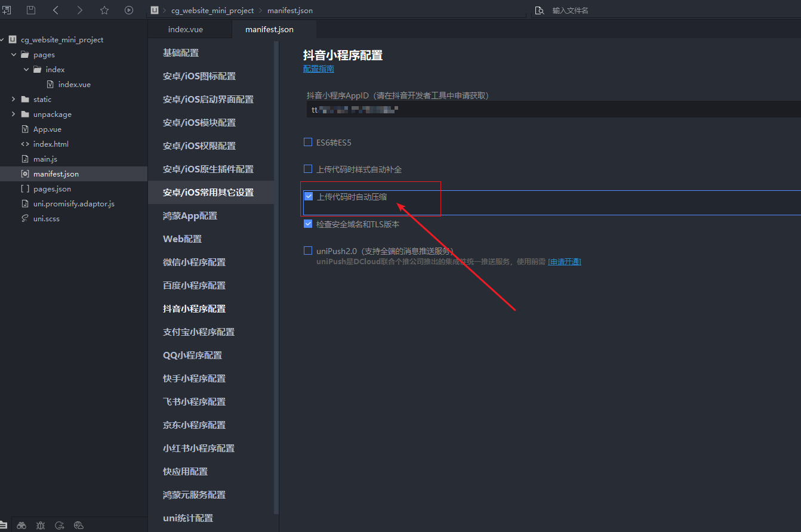This screenshot has height=532, width=801.
Task: Open favorites via the star icon
Action: coord(104,10)
